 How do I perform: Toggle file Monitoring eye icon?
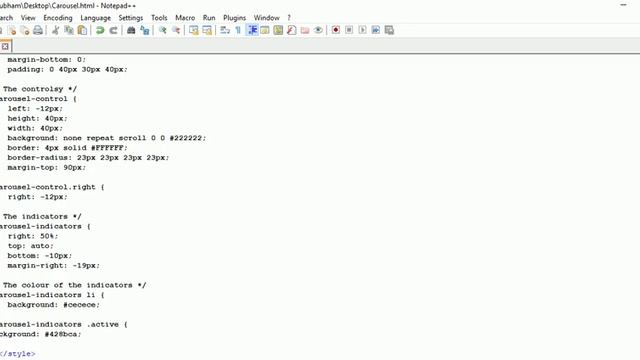pos(318,30)
